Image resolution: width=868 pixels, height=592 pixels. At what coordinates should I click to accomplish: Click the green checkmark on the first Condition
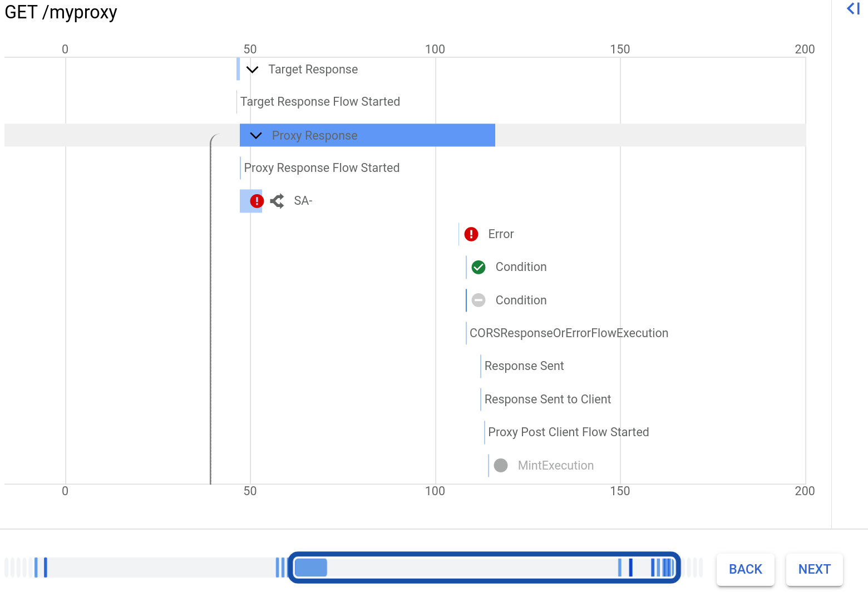click(x=478, y=267)
